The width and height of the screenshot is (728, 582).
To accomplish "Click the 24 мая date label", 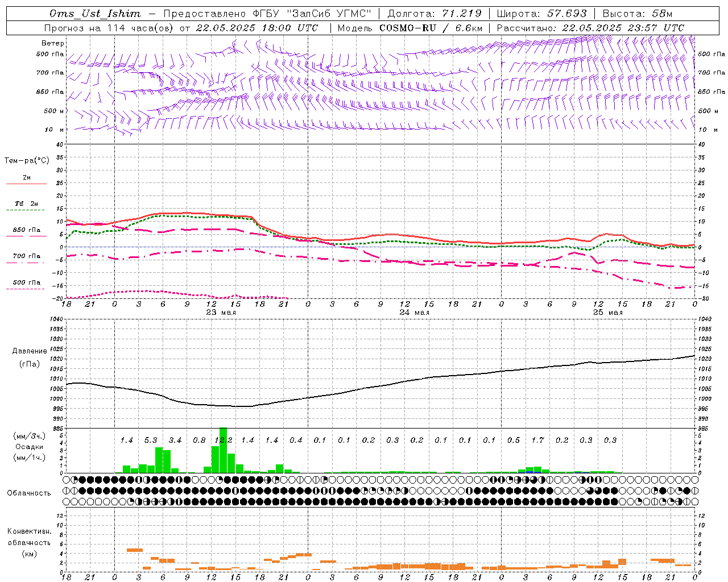I will 414,313.
